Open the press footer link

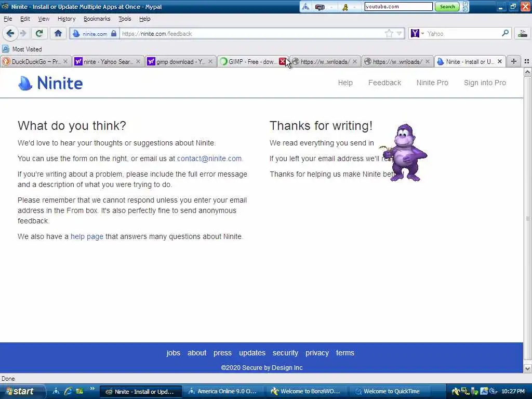[x=222, y=353]
